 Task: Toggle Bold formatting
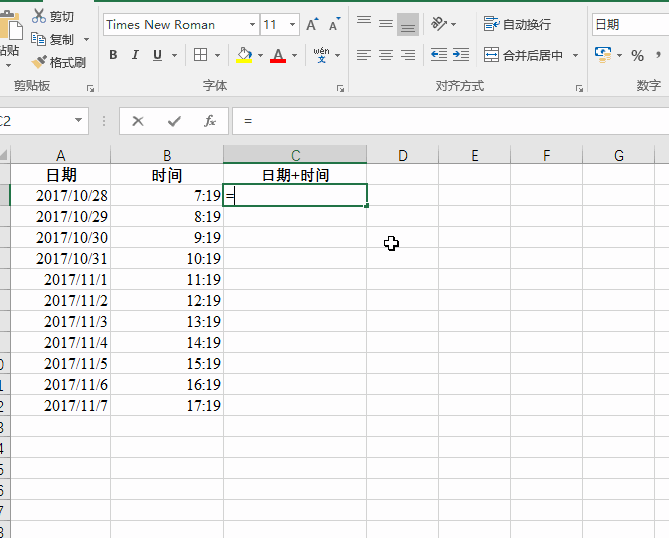pos(113,55)
